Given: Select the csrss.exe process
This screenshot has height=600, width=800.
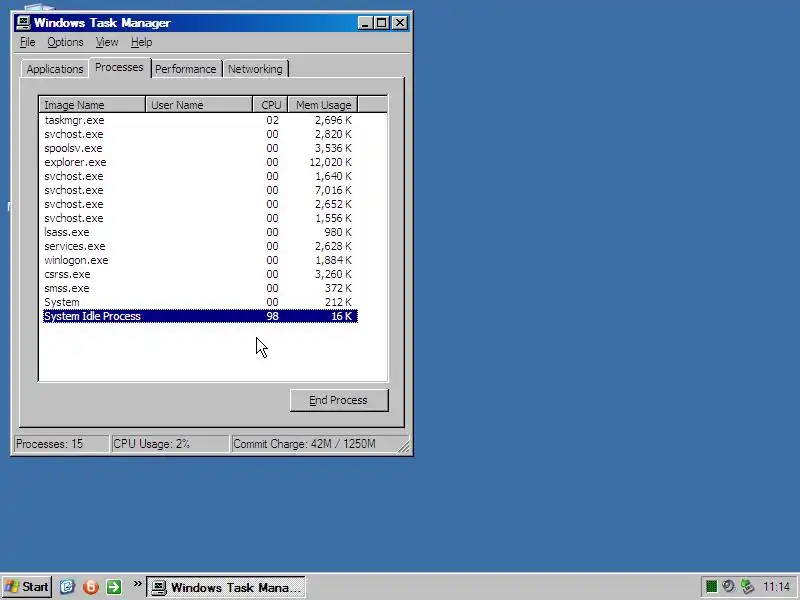Looking at the screenshot, I should tap(200, 274).
